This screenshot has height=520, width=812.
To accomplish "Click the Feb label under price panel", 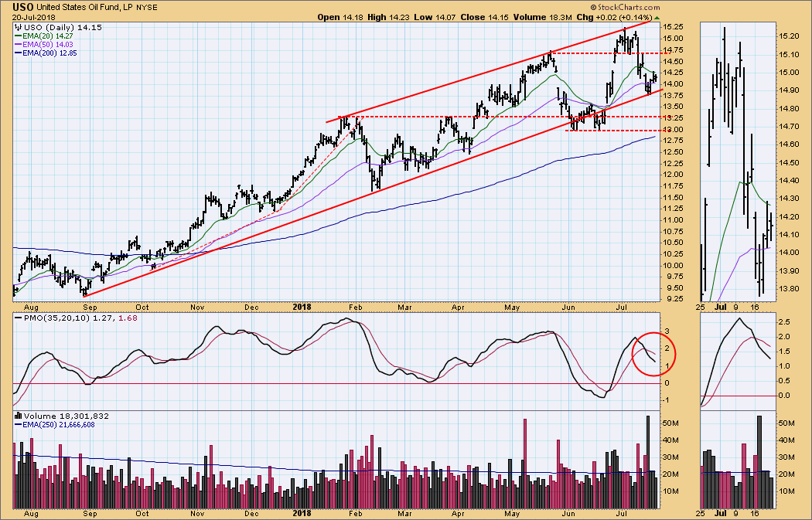I will pyautogui.click(x=355, y=307).
